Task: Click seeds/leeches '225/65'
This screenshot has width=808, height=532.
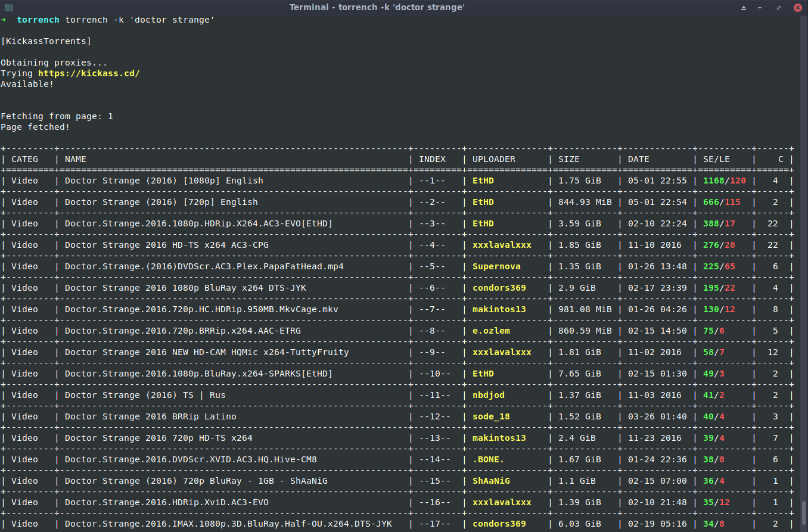Action: (x=719, y=266)
